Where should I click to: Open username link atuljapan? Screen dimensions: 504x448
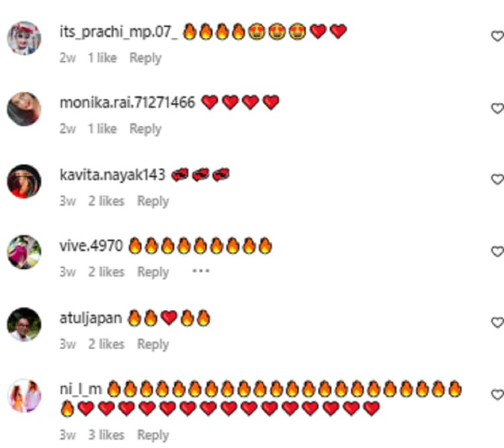click(x=91, y=318)
